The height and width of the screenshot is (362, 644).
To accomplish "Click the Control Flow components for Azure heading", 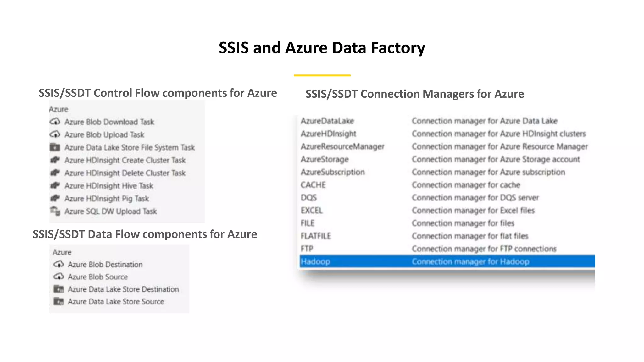I will [x=158, y=93].
